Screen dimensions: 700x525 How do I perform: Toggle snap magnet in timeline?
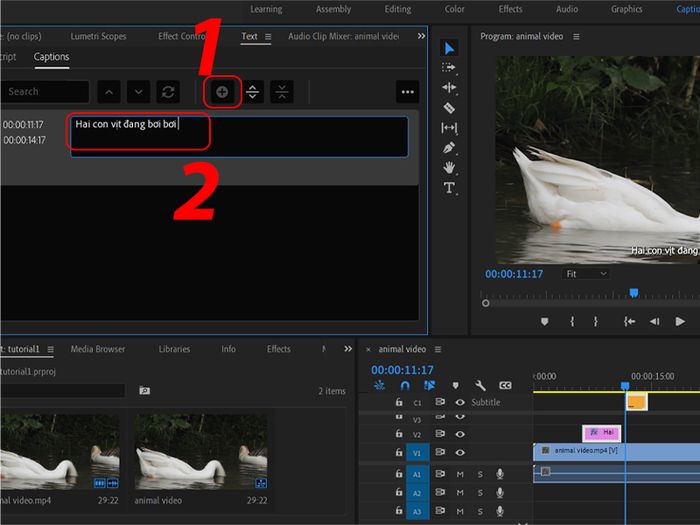pos(405,385)
